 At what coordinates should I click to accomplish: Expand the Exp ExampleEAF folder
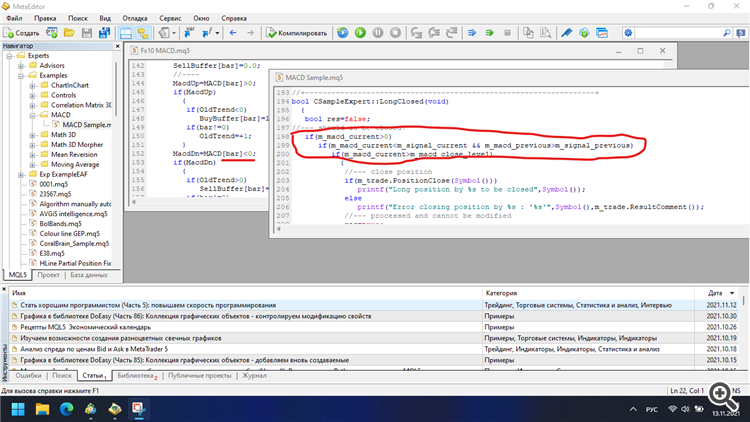coord(21,175)
